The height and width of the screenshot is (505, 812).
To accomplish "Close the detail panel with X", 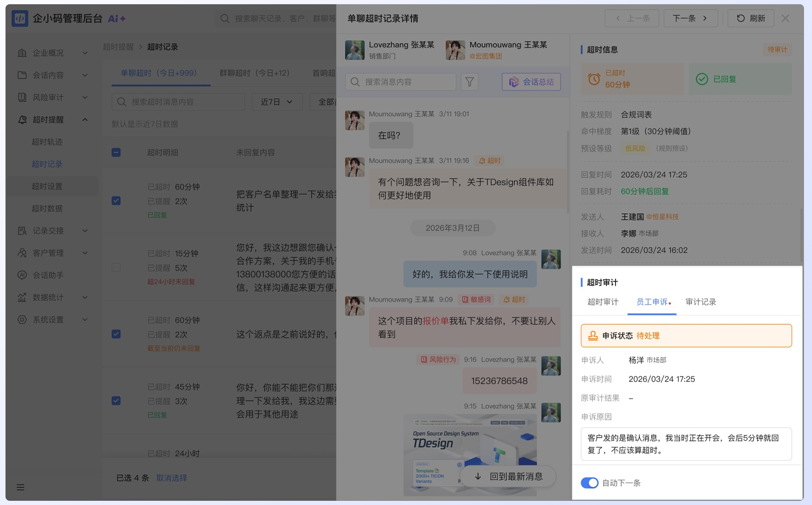I will (785, 18).
